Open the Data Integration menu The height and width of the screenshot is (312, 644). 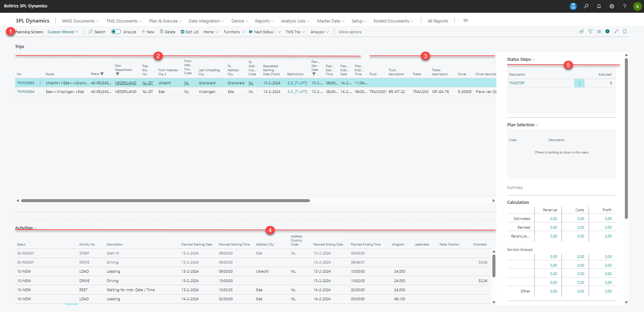click(206, 21)
